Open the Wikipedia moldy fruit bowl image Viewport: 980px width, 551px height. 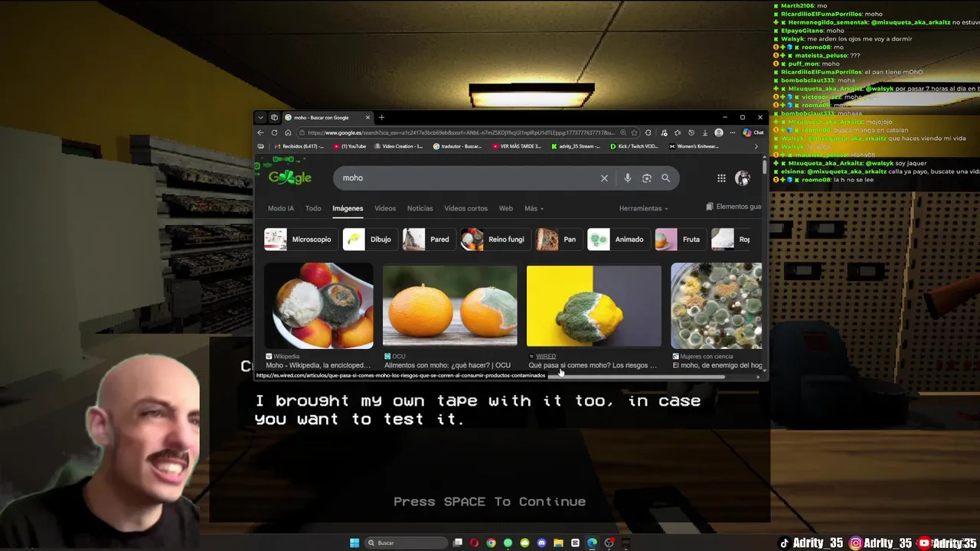[x=318, y=306]
